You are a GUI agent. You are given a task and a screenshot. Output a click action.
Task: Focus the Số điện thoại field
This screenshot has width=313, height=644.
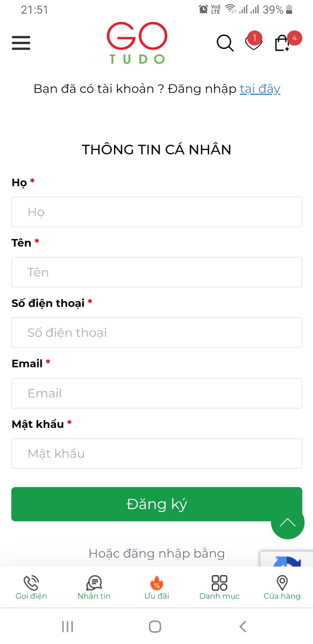(157, 333)
